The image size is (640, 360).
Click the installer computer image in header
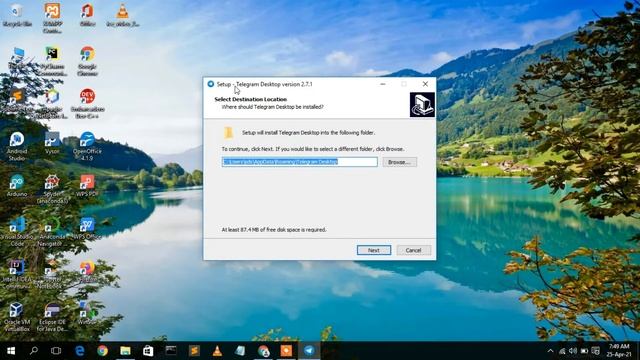pos(422,104)
